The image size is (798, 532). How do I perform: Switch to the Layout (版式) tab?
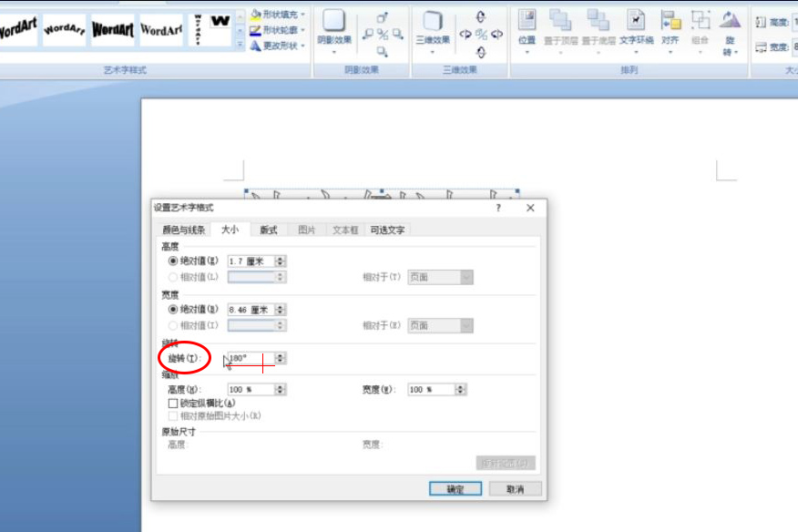click(268, 230)
